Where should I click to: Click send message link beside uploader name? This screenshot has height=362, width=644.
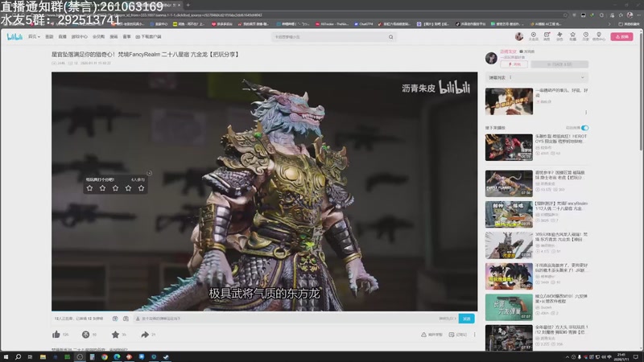pos(527,51)
